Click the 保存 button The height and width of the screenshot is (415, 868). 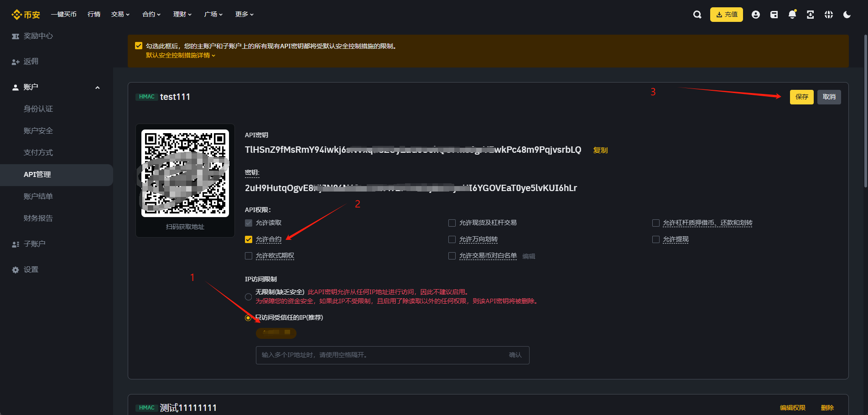coord(801,97)
